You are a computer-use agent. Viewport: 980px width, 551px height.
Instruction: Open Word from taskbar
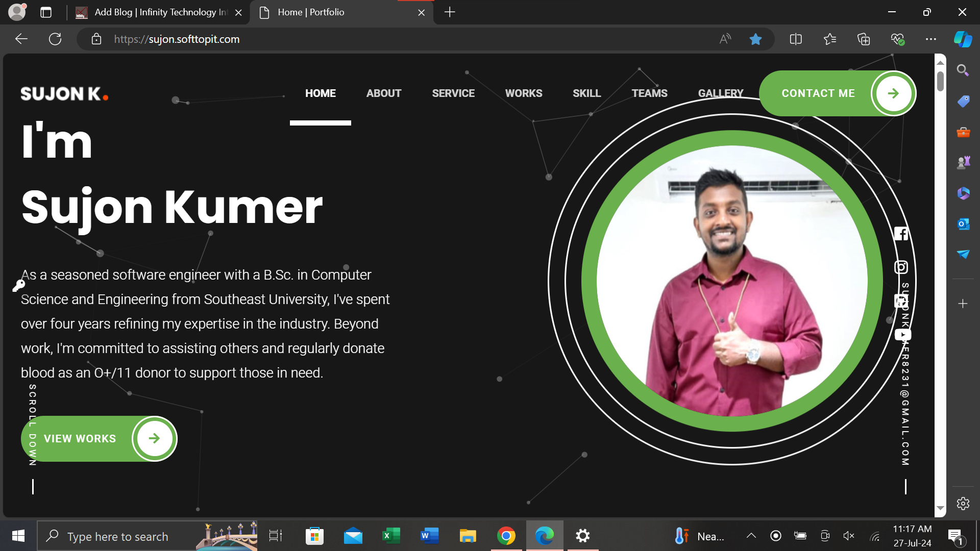(429, 536)
